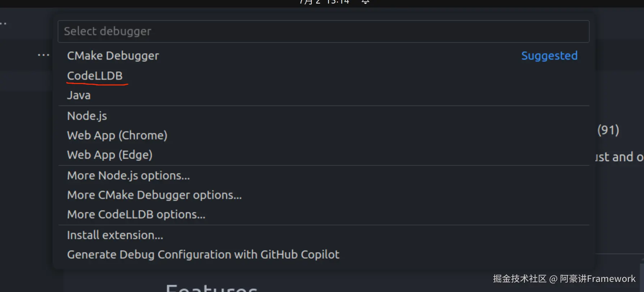
Task: Select Node.js as the debugger
Action: coord(87,116)
